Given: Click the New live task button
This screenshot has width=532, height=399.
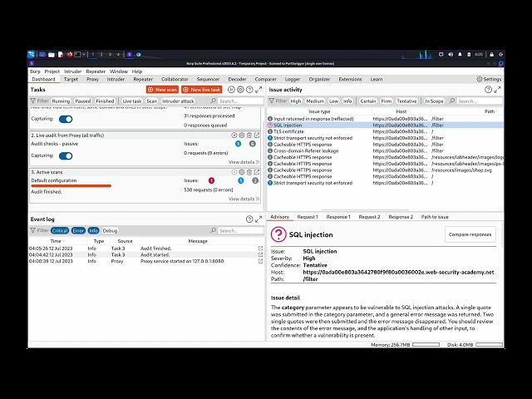Looking at the screenshot, I should click(x=202, y=90).
